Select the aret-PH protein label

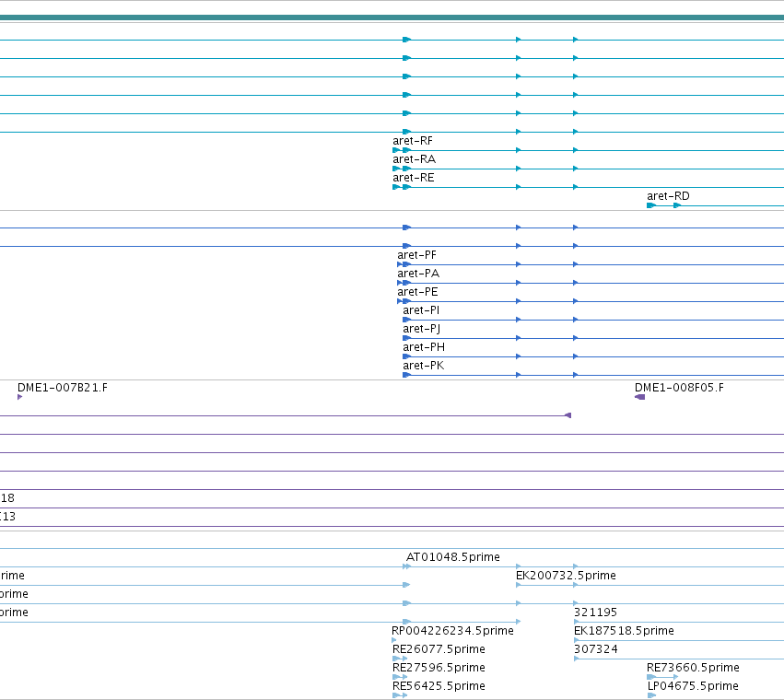click(x=424, y=347)
